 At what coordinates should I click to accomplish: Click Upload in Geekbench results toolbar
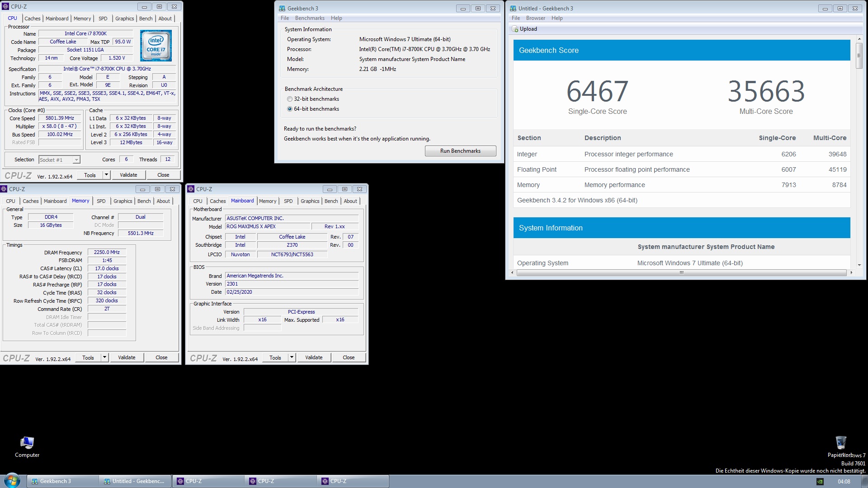[x=524, y=29]
